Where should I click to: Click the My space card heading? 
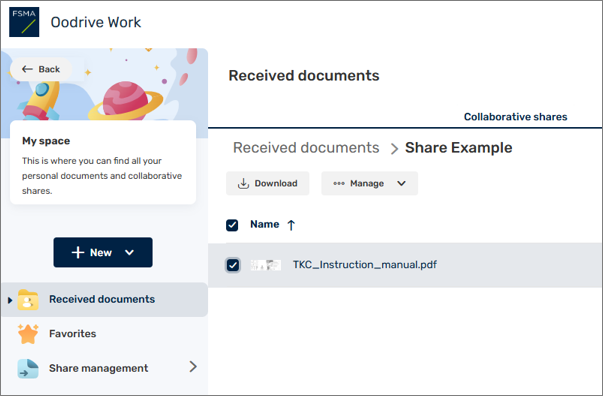point(46,141)
